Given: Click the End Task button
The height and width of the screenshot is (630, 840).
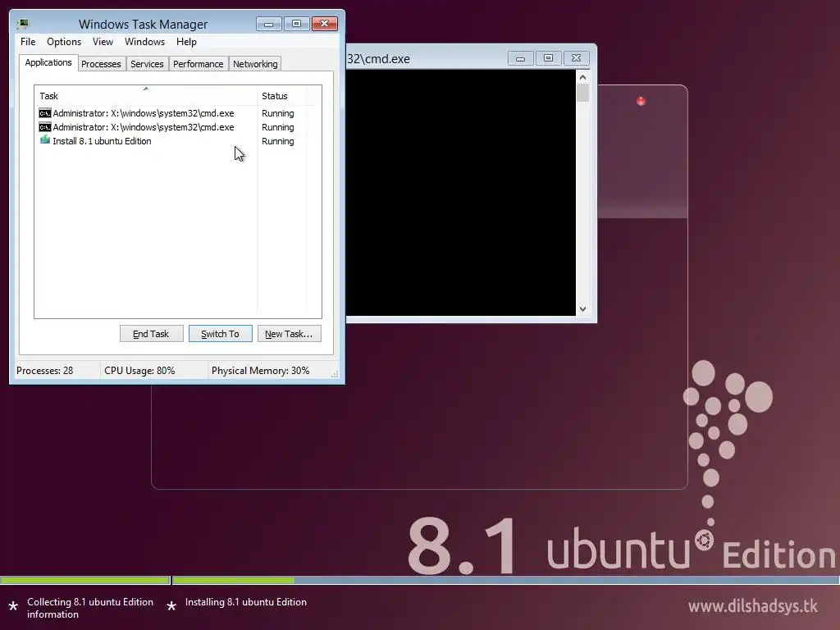Looking at the screenshot, I should point(151,334).
